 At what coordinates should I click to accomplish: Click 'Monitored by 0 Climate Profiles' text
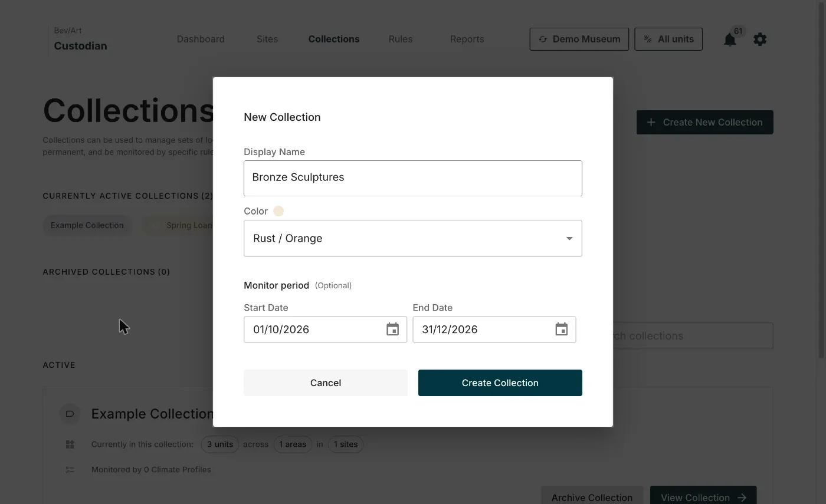[151, 470]
